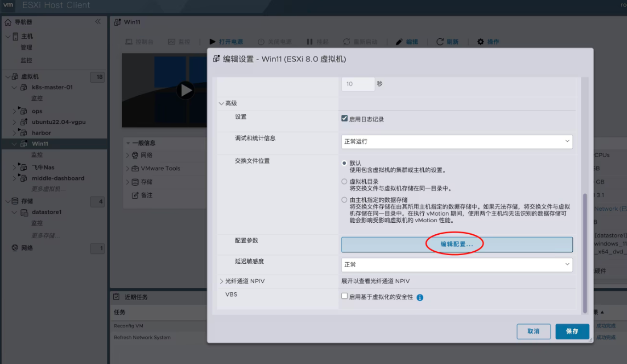The height and width of the screenshot is (364, 627).
Task: Collapse the k8s-master-01 tree chevron
Action: tap(14, 88)
